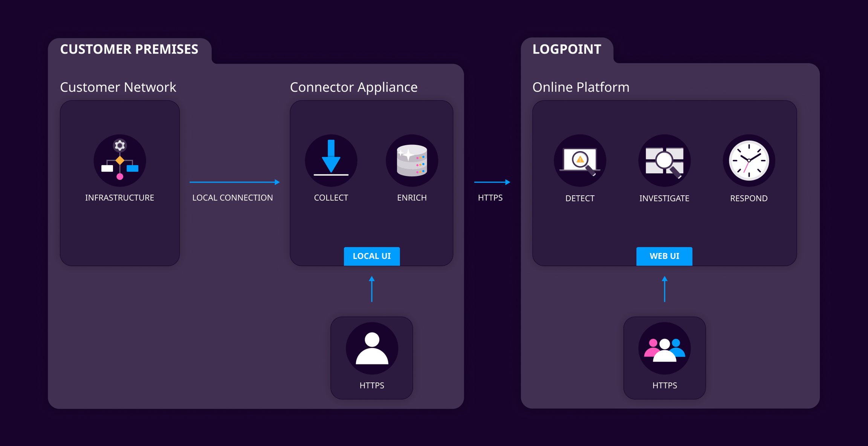The width and height of the screenshot is (868, 446).
Task: Click the Infrastructure network diagram icon
Action: pos(120,161)
